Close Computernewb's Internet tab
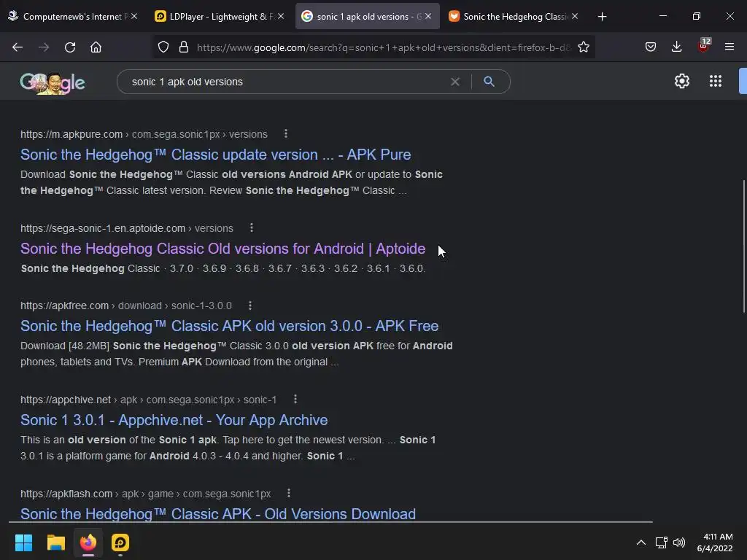Screen dimensions: 747x560 tap(134, 16)
